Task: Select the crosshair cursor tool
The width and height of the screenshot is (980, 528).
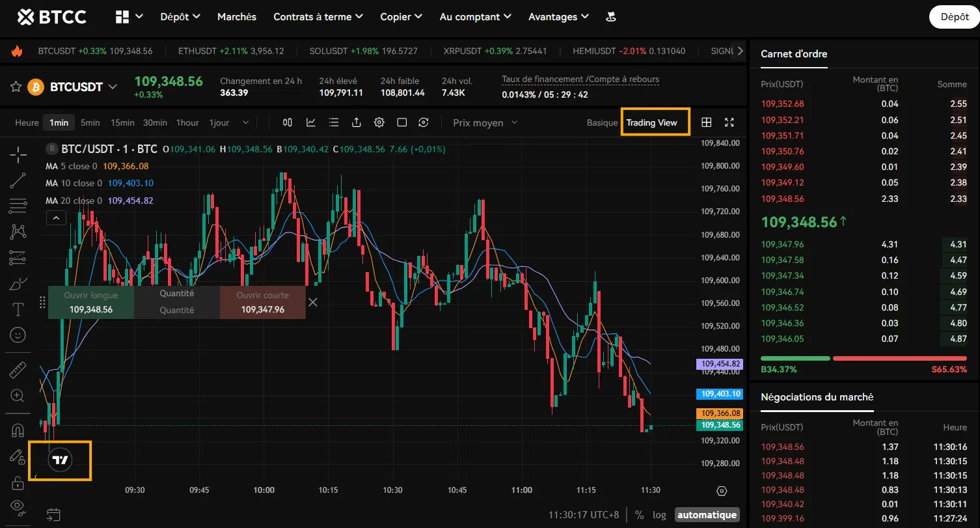Action: tap(18, 154)
